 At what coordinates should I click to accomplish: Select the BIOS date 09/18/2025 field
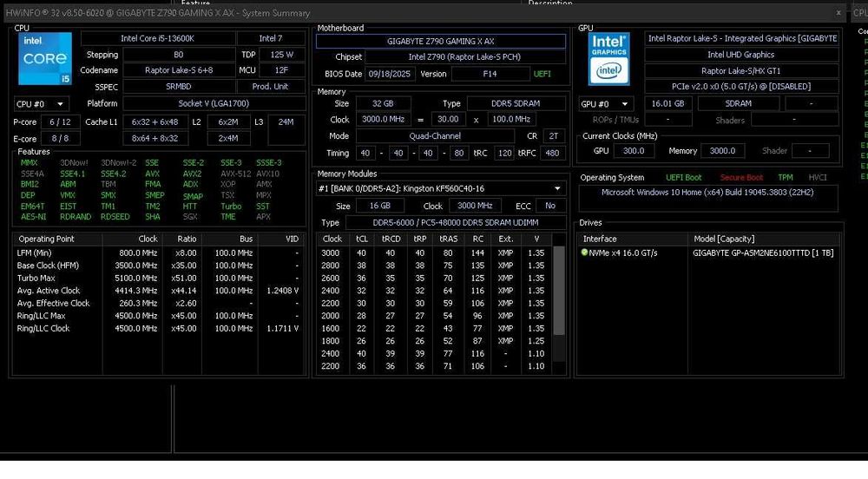pos(390,74)
